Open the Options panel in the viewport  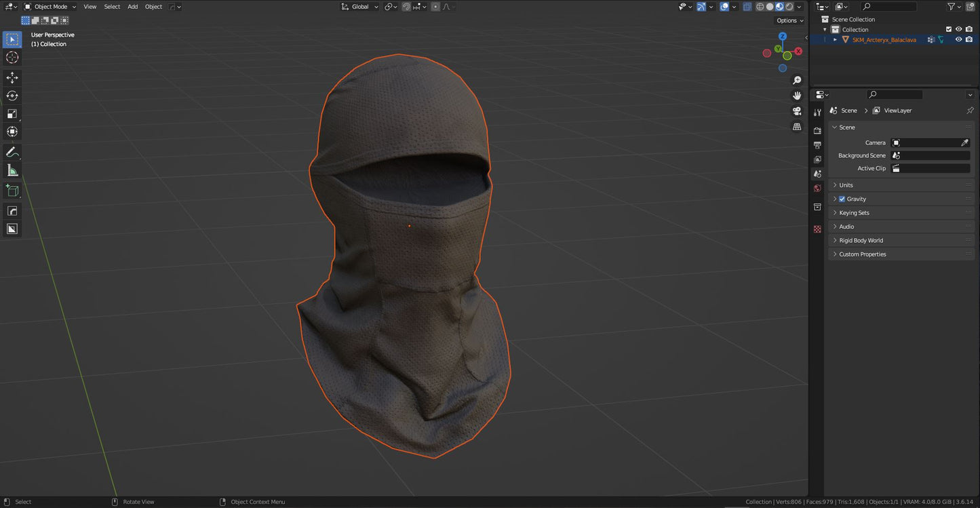(787, 20)
